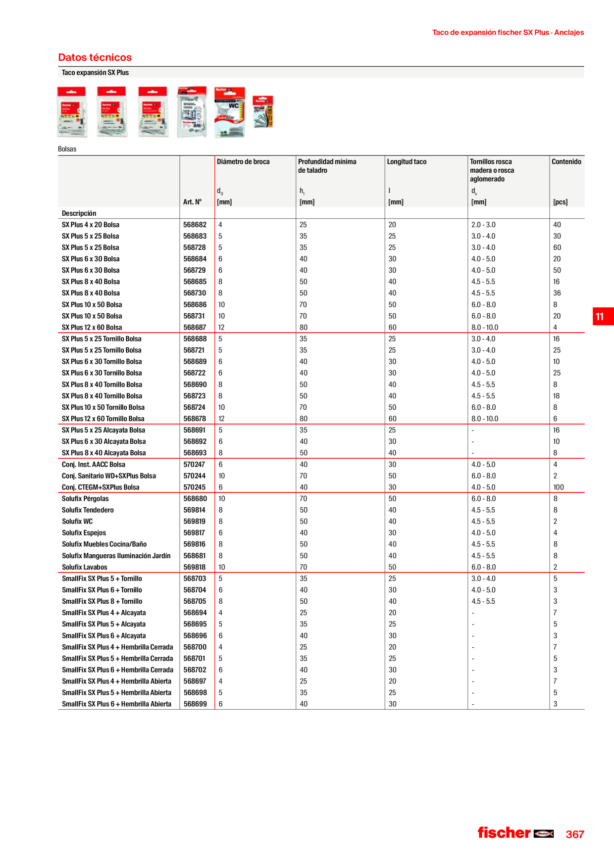Click the 'Solufix Muebles Cocina/Baño' description

(x=104, y=544)
